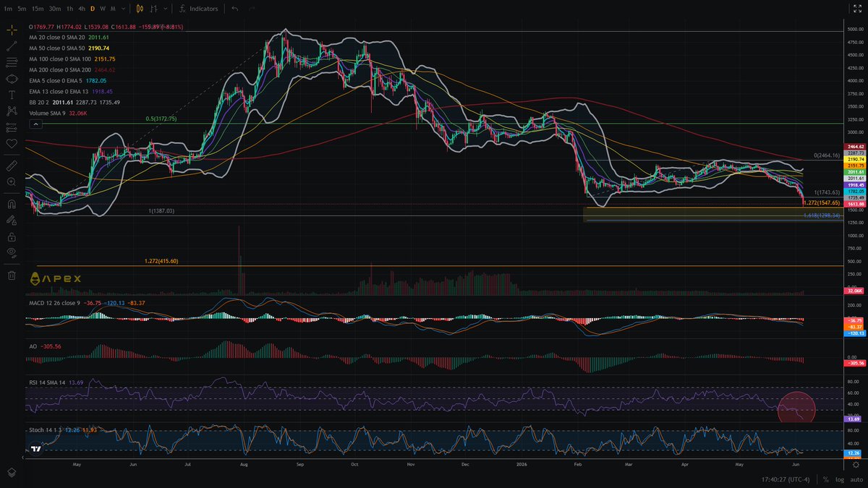
Task: Select the 1h interval
Action: coord(69,9)
